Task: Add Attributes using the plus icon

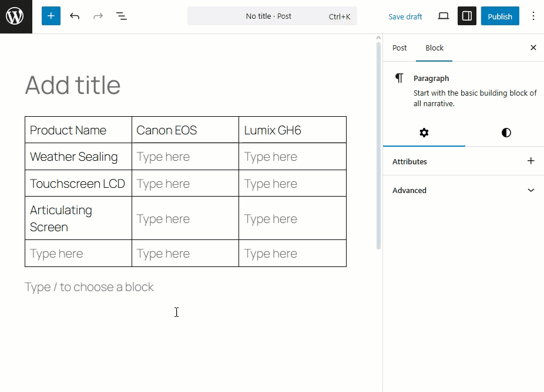Action: pos(531,161)
